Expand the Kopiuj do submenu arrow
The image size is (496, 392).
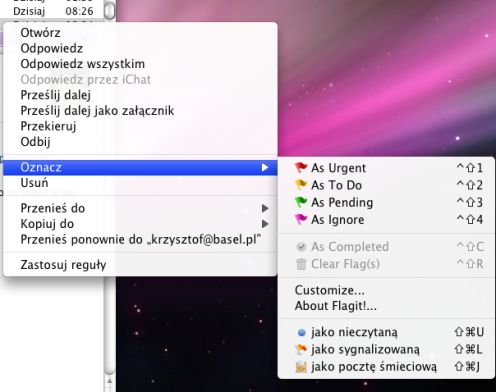tap(265, 224)
